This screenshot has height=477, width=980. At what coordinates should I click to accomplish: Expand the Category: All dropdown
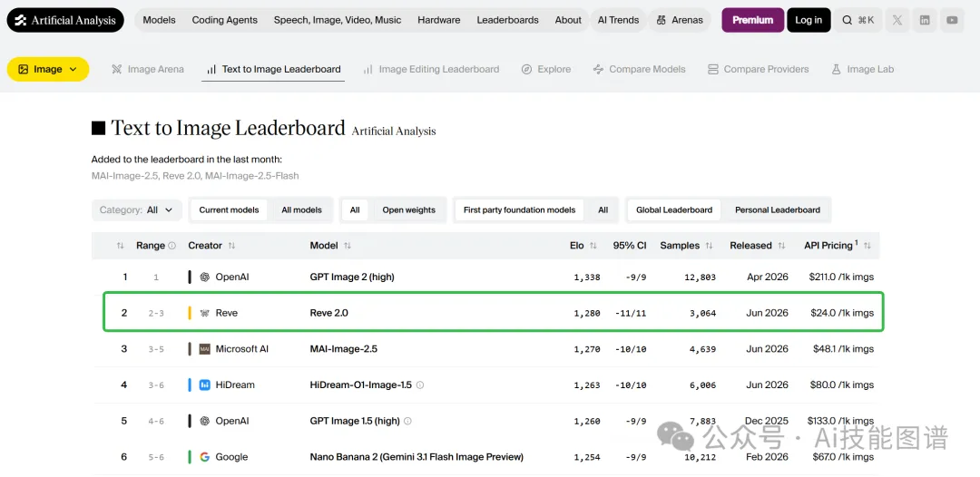[137, 210]
